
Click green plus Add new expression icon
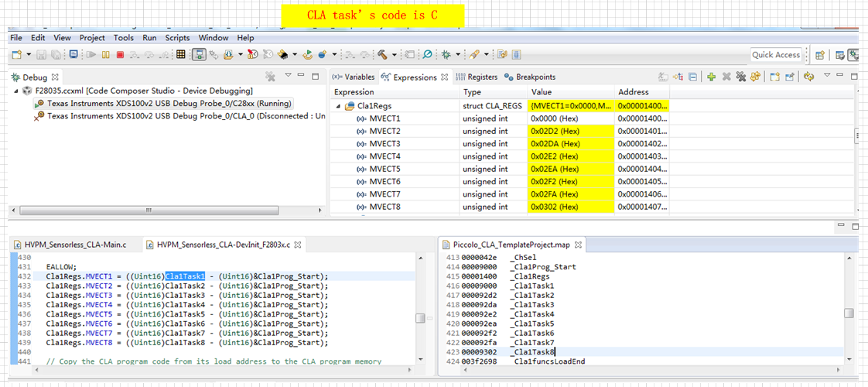[x=711, y=76]
